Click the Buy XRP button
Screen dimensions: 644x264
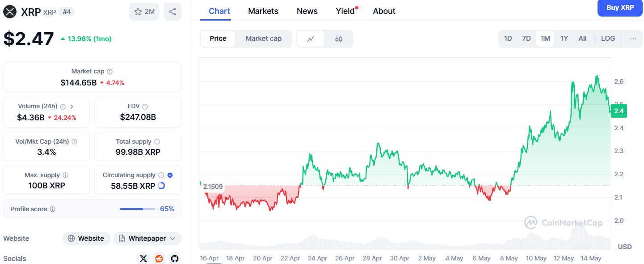click(x=620, y=8)
